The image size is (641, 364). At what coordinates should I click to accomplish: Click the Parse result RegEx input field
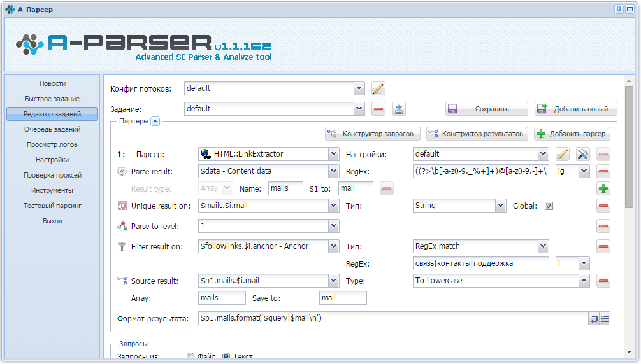[480, 171]
